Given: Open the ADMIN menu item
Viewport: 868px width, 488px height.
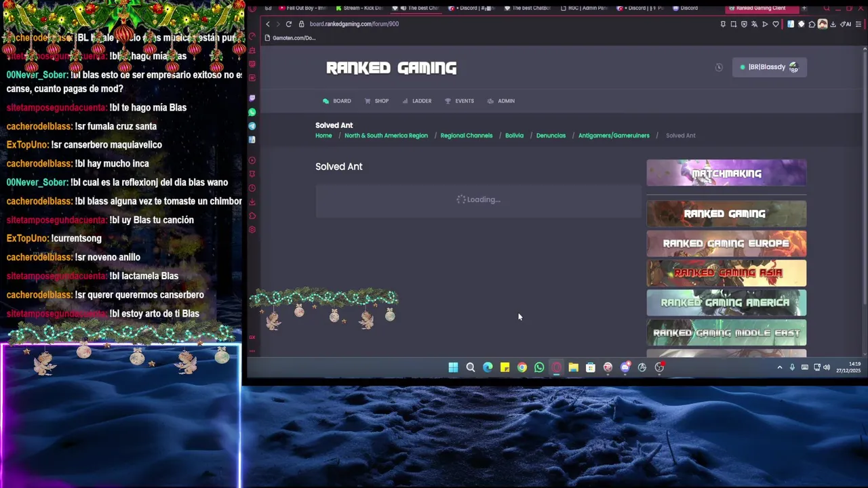Looking at the screenshot, I should (x=501, y=101).
